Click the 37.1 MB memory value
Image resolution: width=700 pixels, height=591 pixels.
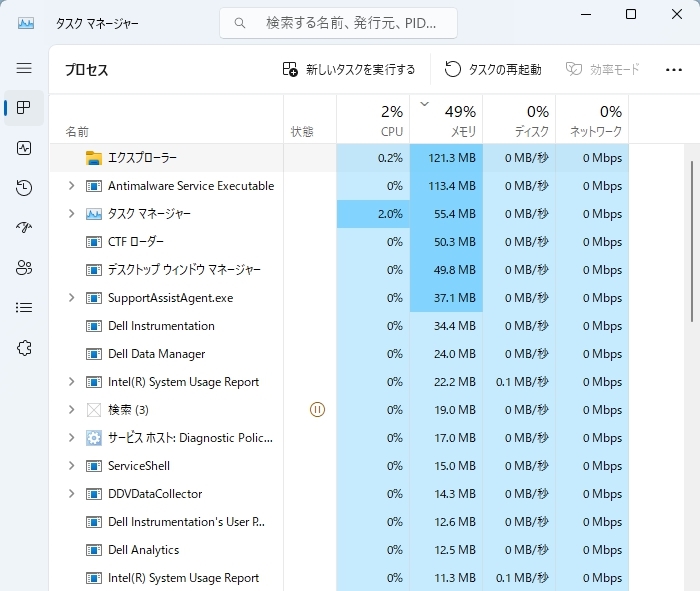click(454, 298)
